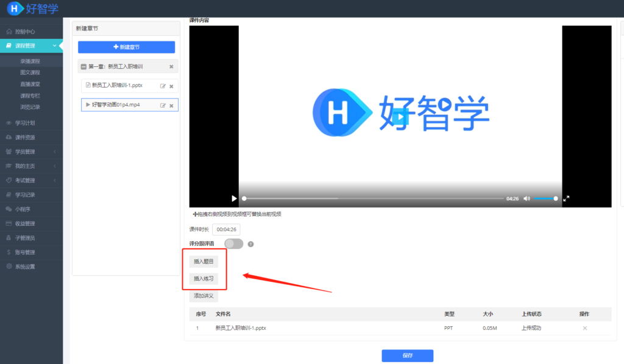
Task: Remove 新员工入职培训-1.pptx from chapter list
Action: pyautogui.click(x=171, y=86)
